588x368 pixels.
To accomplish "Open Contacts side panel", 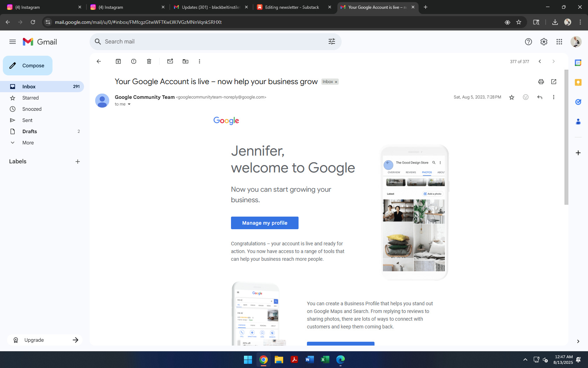I will tap(578, 122).
